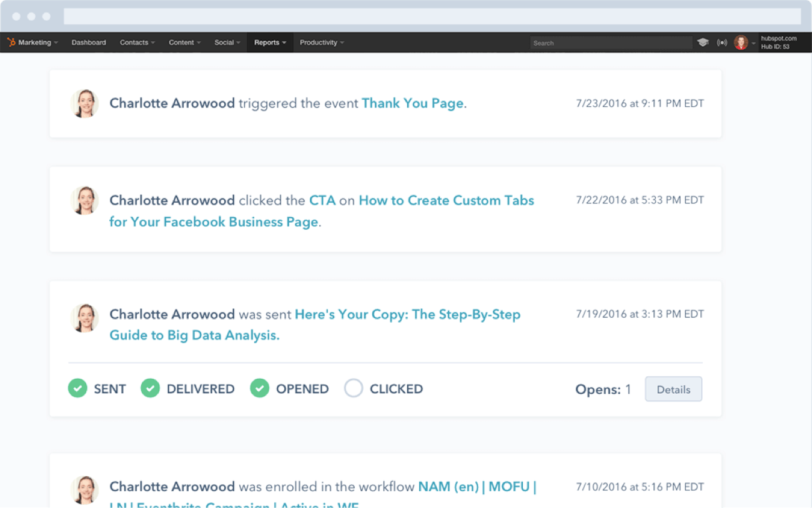Expand the arrow beside the user avatar
The image size is (812, 508).
(753, 43)
